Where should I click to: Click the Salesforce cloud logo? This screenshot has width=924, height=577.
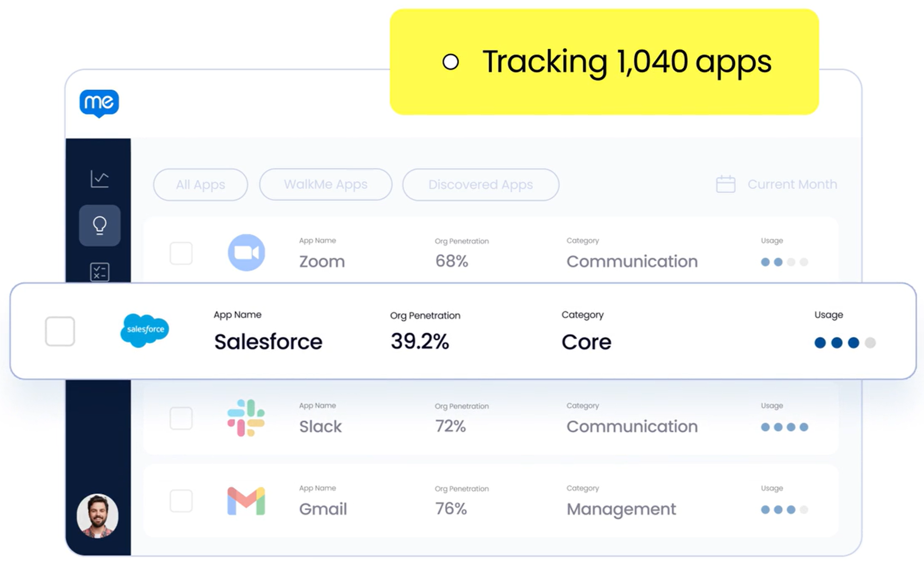[145, 330]
